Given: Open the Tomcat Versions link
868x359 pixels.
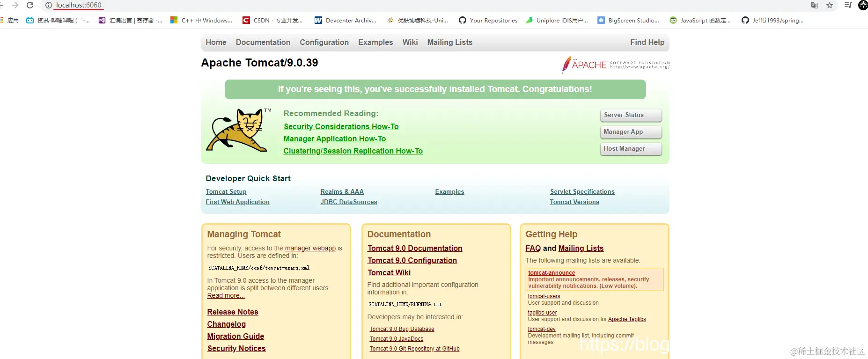Looking at the screenshot, I should coord(574,202).
